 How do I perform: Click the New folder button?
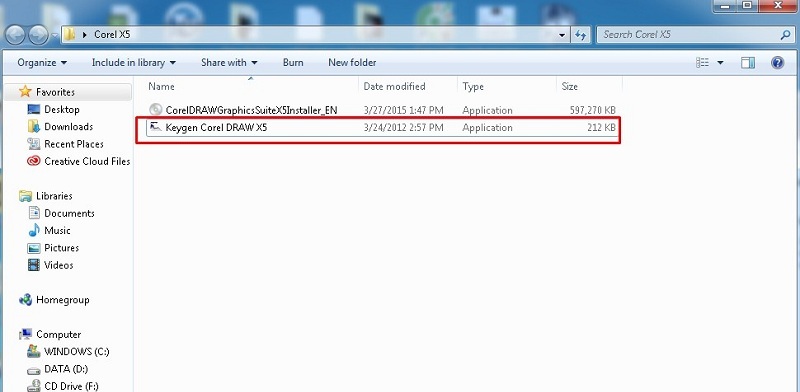352,62
